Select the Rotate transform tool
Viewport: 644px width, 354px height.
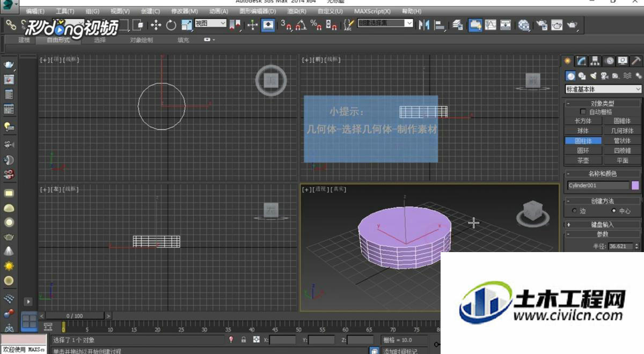point(171,25)
